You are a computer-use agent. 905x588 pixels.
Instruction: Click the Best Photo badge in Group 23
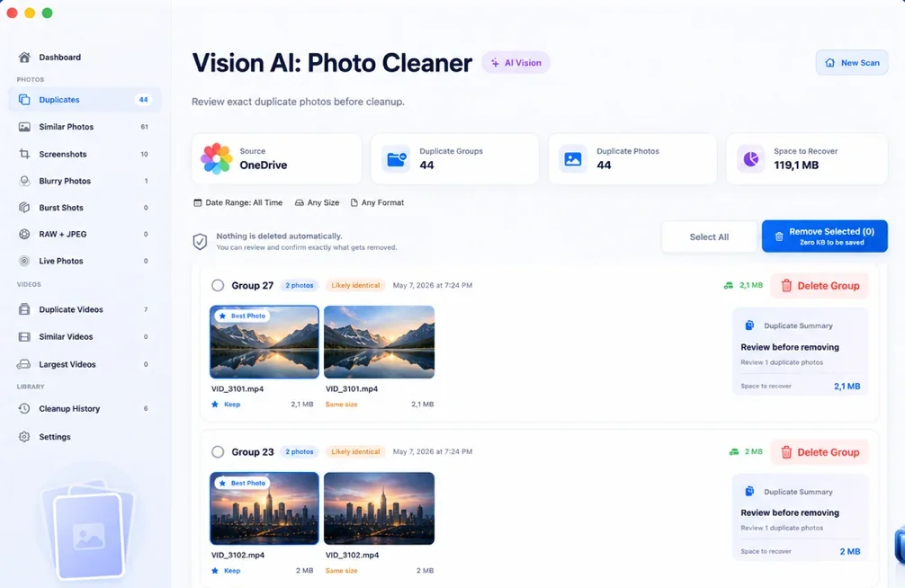click(242, 483)
